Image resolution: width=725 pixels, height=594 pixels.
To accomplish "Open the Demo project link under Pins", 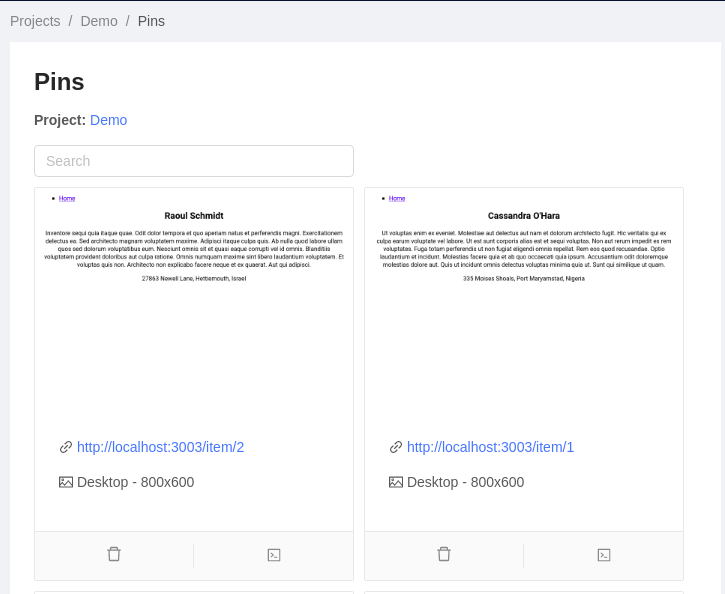I will tap(109, 120).
